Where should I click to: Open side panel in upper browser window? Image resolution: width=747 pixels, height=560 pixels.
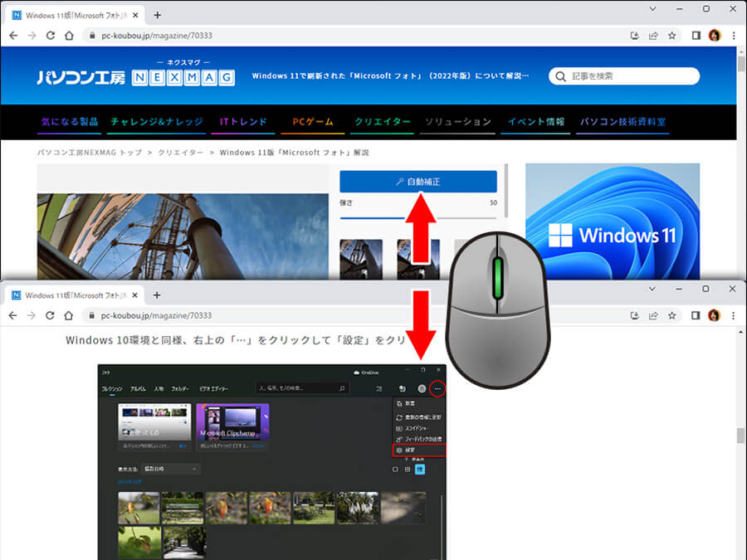click(696, 35)
